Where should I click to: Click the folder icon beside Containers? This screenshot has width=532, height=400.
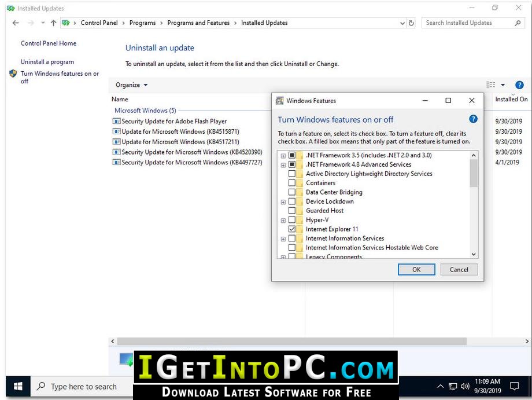point(300,183)
